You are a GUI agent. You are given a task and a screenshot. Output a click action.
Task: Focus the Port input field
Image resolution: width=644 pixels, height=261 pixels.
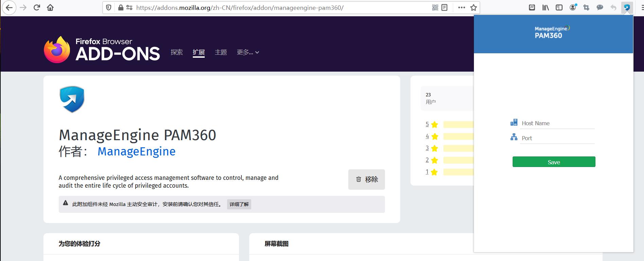pos(557,138)
